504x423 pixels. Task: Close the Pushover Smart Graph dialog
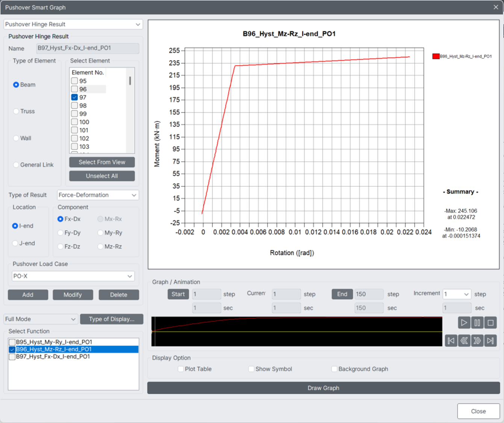496,7
